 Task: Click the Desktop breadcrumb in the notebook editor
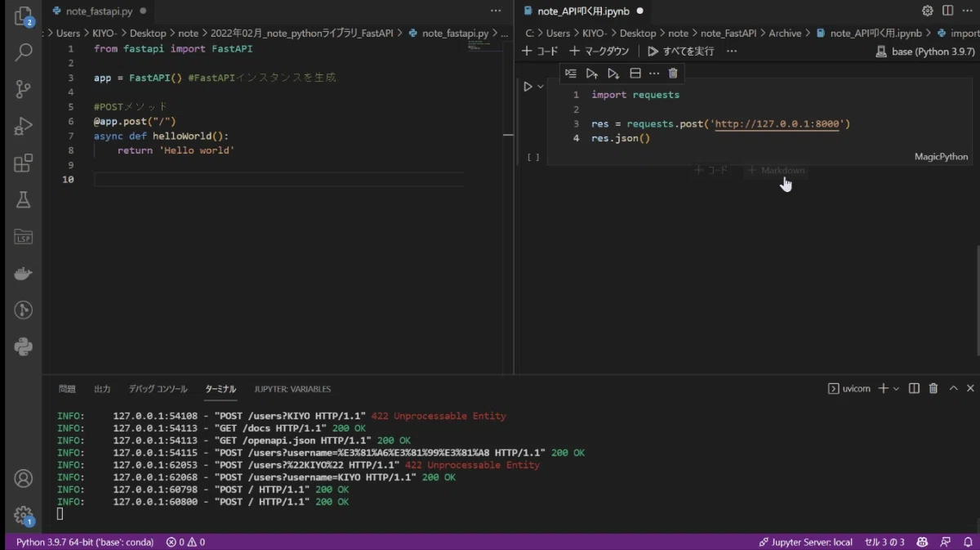click(x=638, y=34)
